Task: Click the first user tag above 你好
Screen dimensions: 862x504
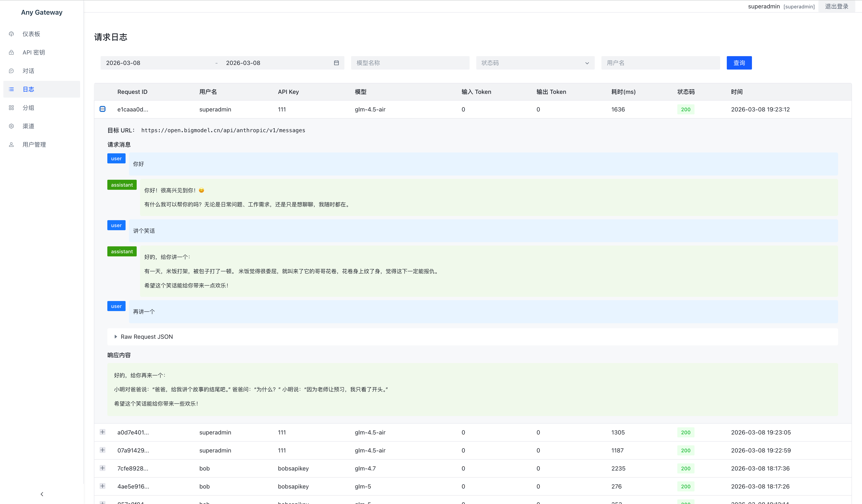Action: click(116, 158)
